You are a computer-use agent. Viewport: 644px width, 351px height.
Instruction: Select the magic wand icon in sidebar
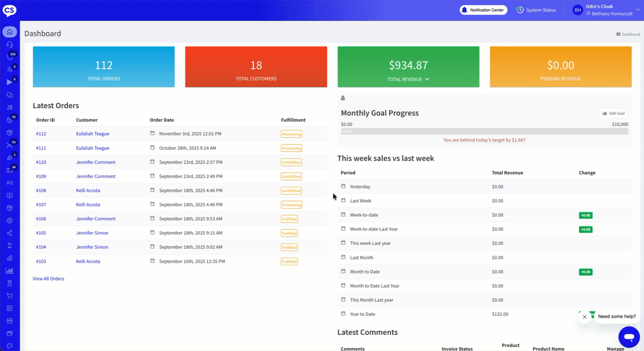pyautogui.click(x=9, y=108)
